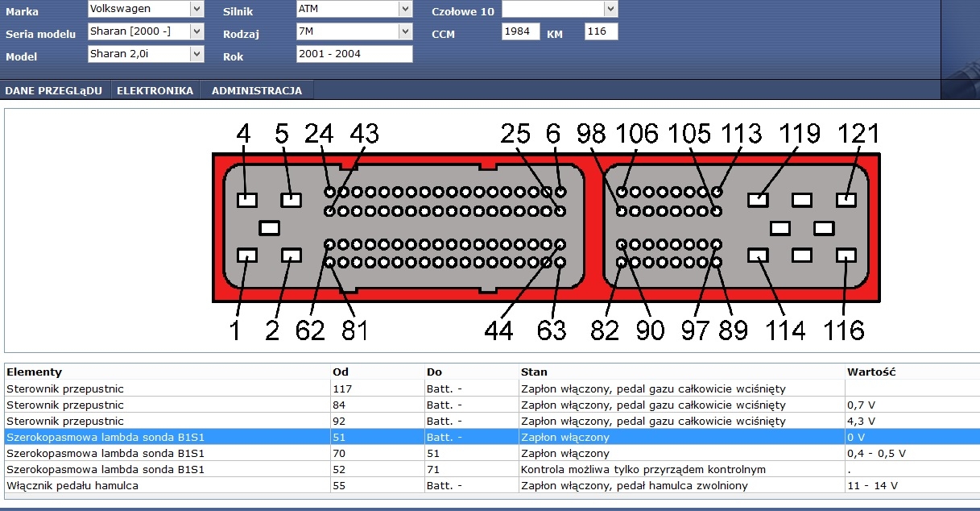
Task: Open the Rodzaj dropdown showing 7M
Action: (354, 31)
